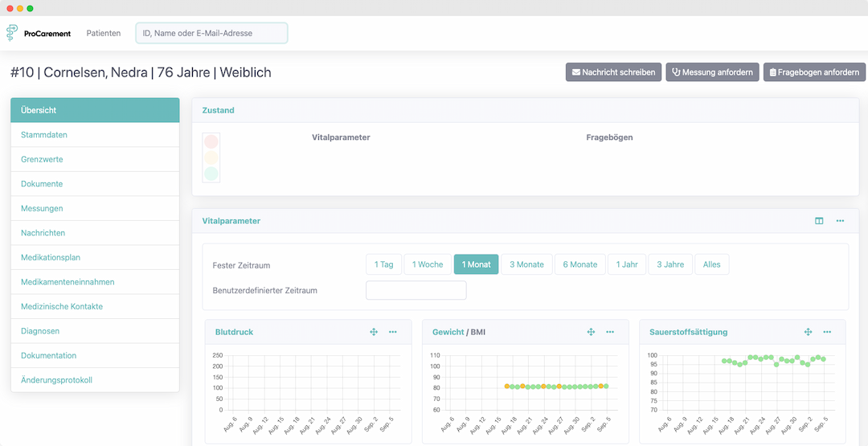Open Änderungsprotokoll in the sidebar

[x=95, y=380]
